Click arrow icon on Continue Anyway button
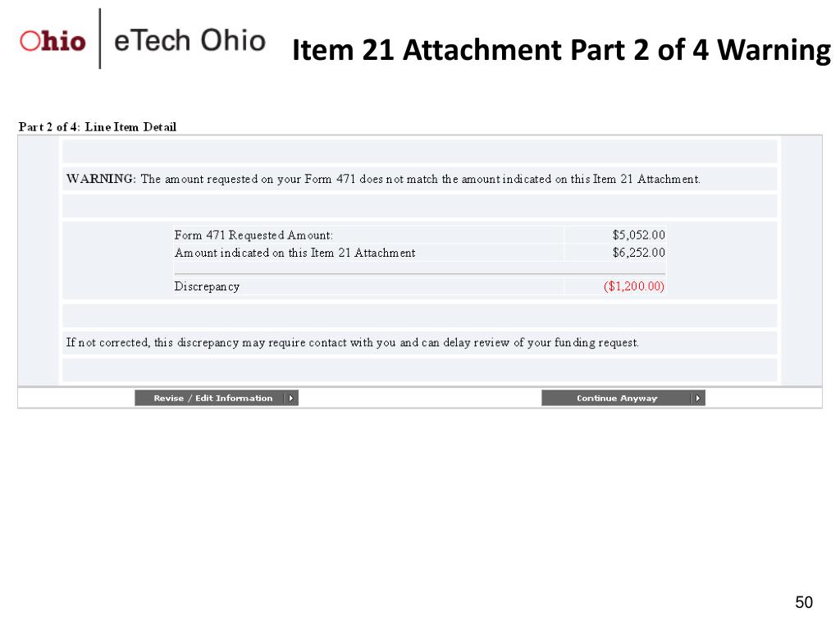Screen dimensions: 840x630 point(697,398)
